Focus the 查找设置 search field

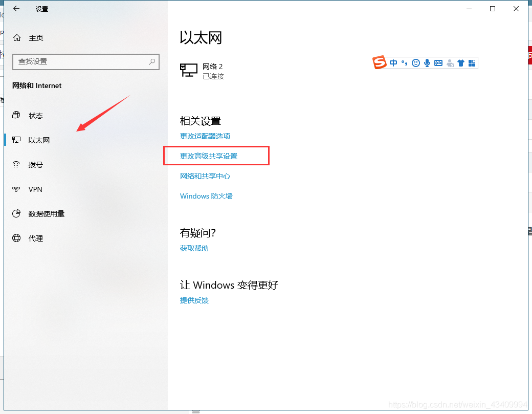click(x=86, y=62)
